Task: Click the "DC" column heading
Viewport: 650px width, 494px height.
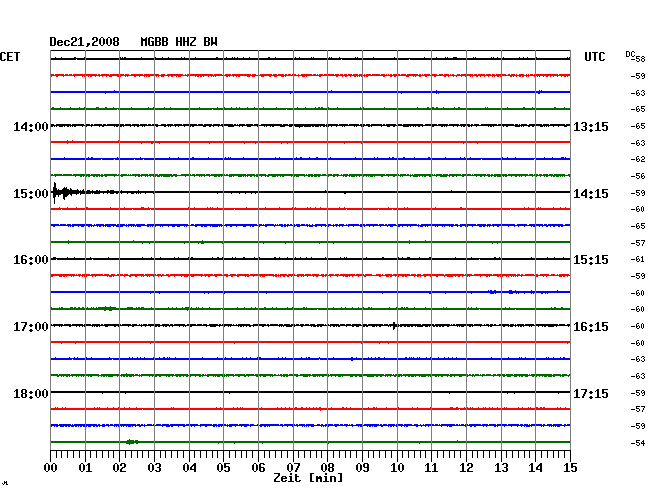Action: pos(630,54)
